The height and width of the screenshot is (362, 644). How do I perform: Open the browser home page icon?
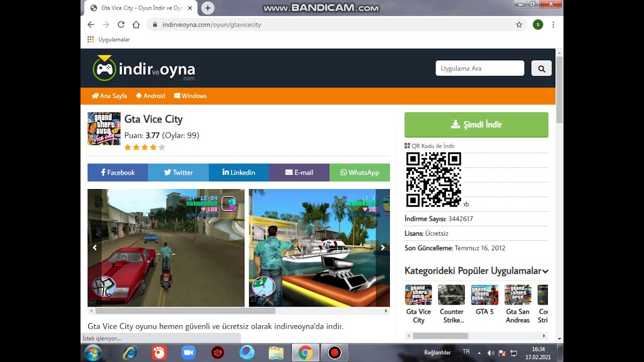[x=136, y=25]
